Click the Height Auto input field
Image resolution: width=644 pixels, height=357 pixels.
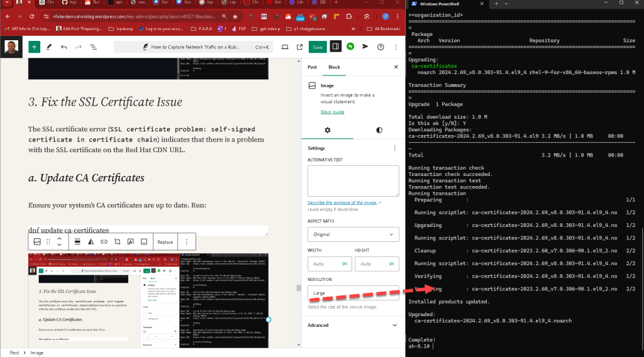point(377,264)
